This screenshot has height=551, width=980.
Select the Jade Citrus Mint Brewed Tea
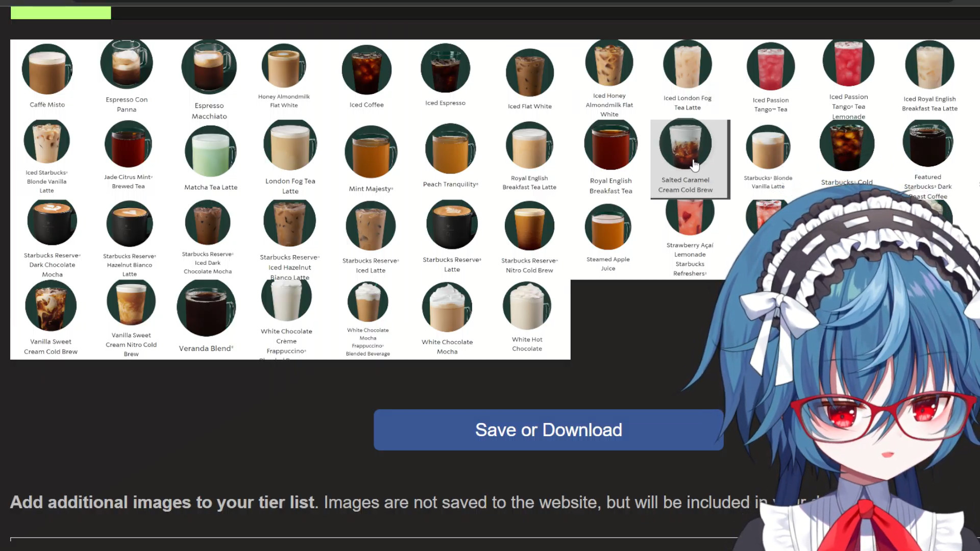(x=128, y=145)
